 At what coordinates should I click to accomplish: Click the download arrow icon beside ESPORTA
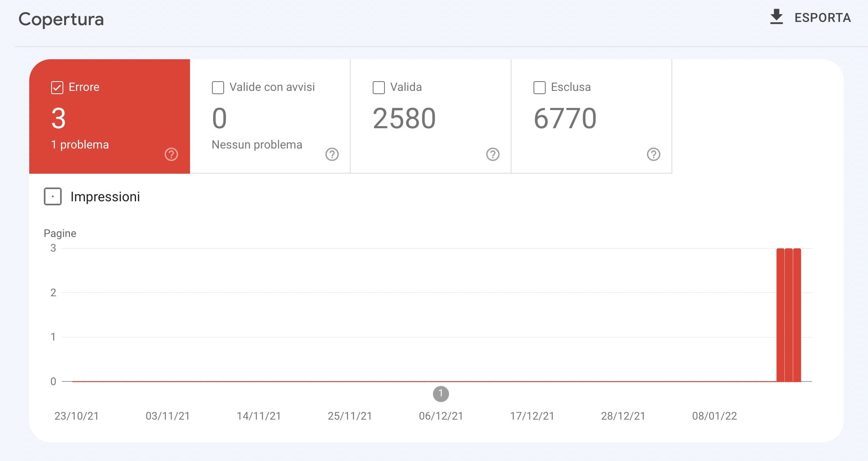point(776,17)
